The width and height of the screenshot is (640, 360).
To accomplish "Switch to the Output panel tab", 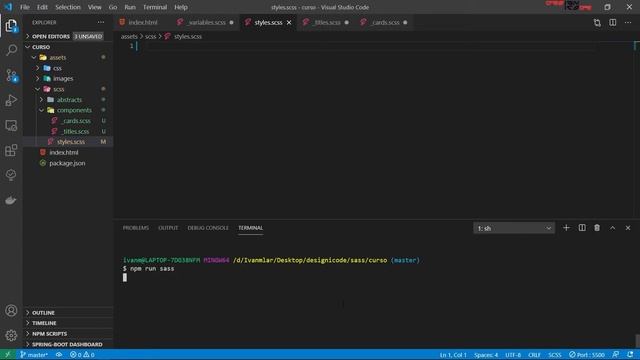I will tap(168, 228).
